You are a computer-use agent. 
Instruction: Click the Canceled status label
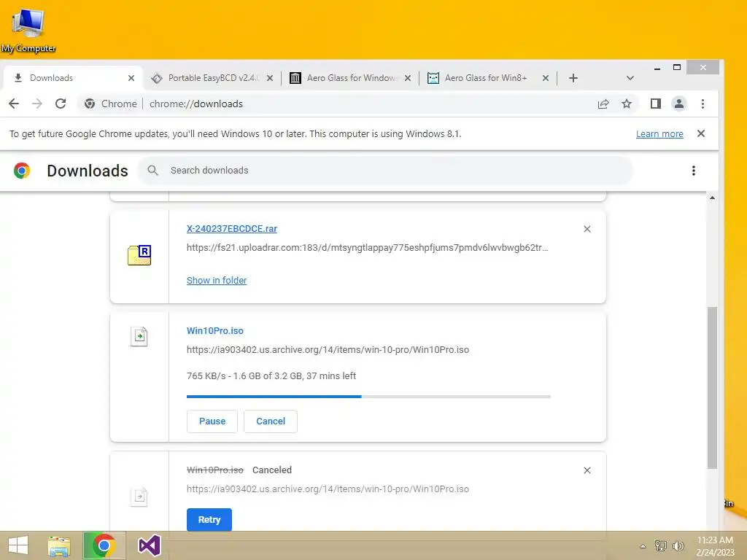pyautogui.click(x=272, y=470)
